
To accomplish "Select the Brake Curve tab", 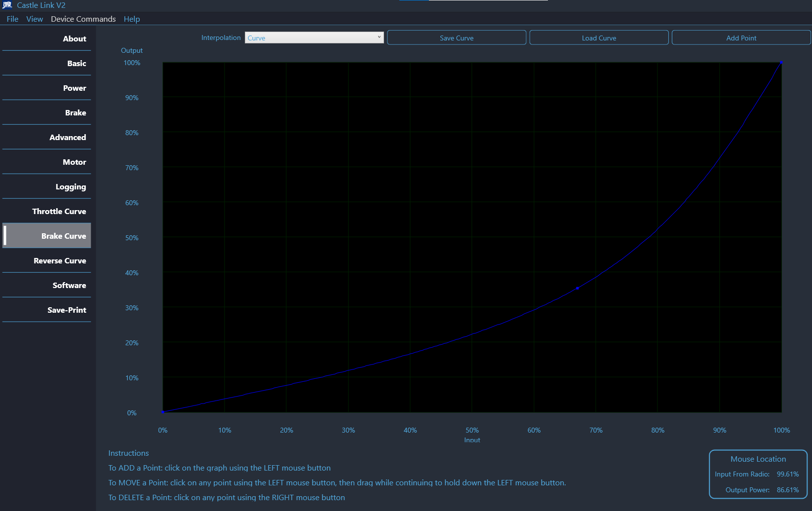I will [46, 236].
